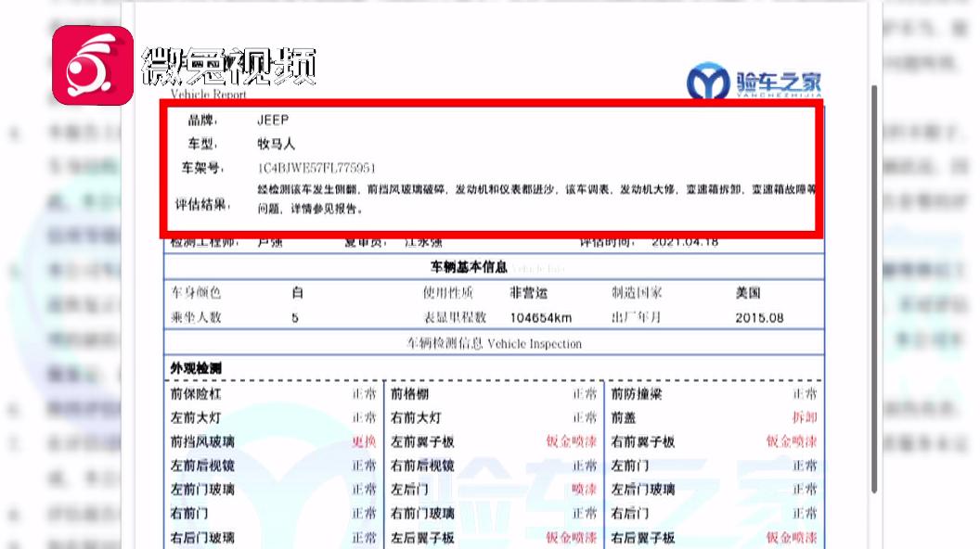Viewport: 980px width, 549px height.
Task: Click the "车辆基本信息" section heading
Action: point(469,267)
